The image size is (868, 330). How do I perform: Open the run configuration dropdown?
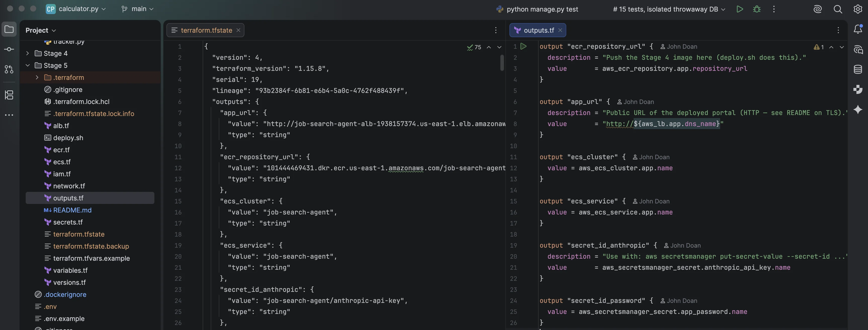(669, 9)
